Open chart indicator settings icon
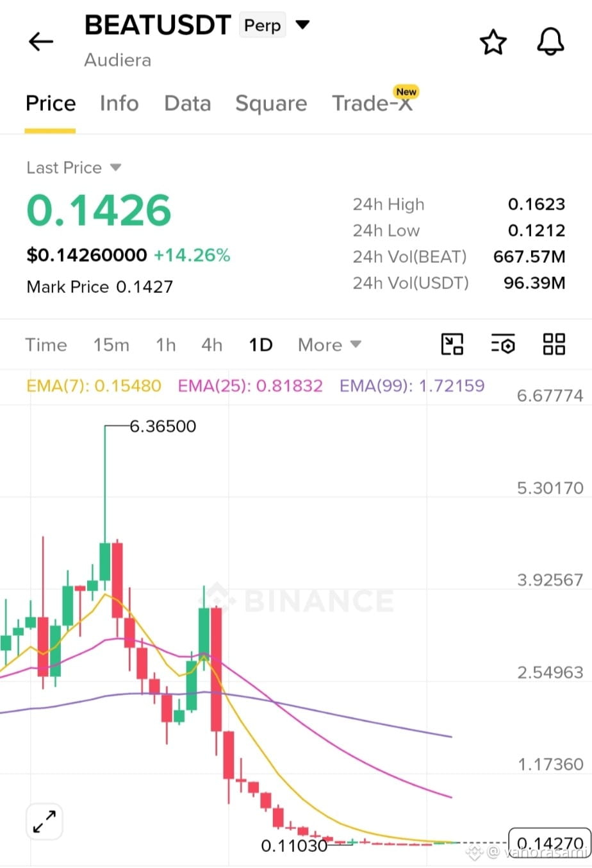 coord(503,344)
